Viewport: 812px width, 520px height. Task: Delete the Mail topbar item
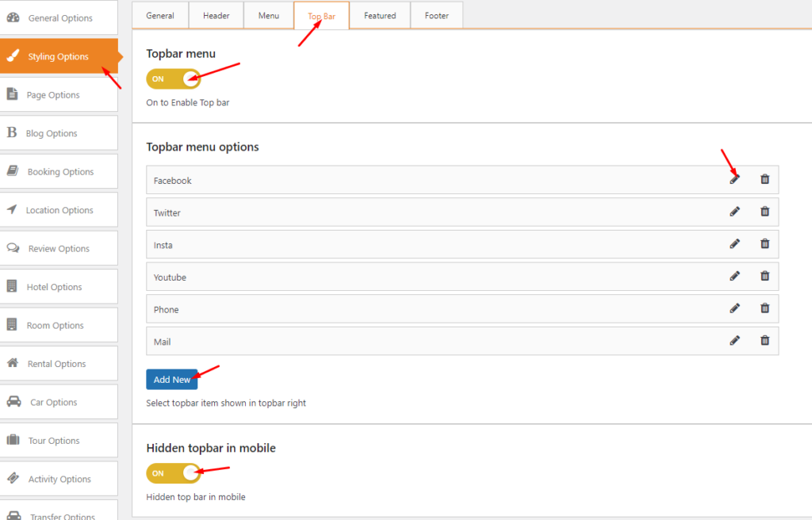764,340
